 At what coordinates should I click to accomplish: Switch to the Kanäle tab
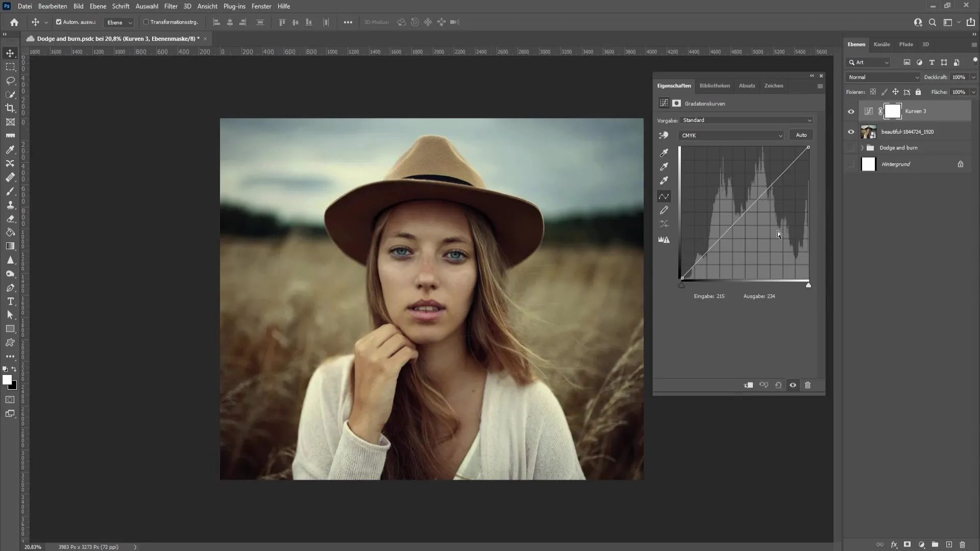point(881,44)
